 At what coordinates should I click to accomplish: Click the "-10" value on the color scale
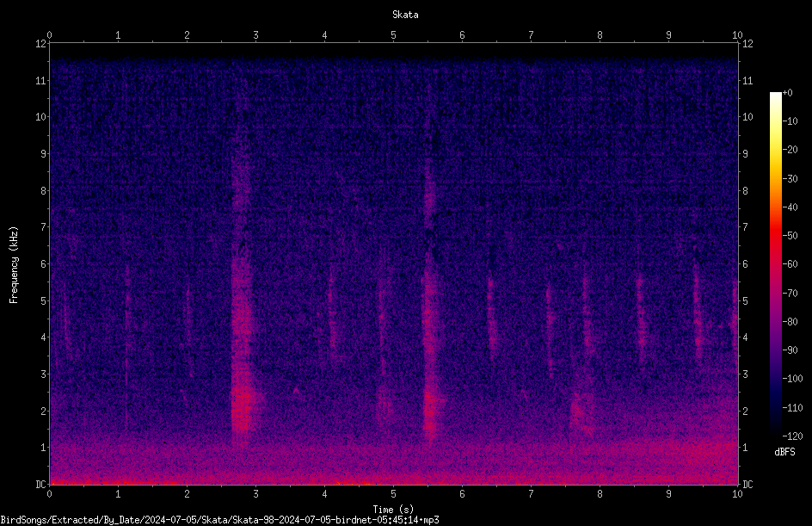[x=790, y=121]
